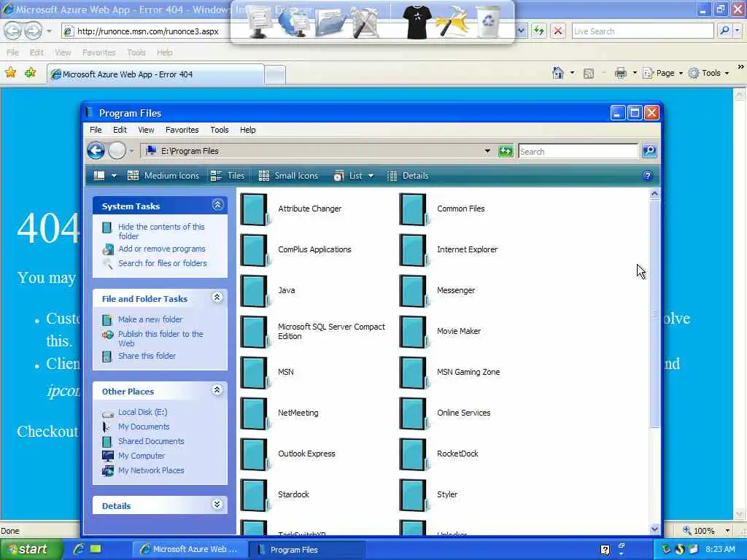Screen dimensions: 747x560
Task: Open the Tools menu in Program Files window
Action: [219, 130]
